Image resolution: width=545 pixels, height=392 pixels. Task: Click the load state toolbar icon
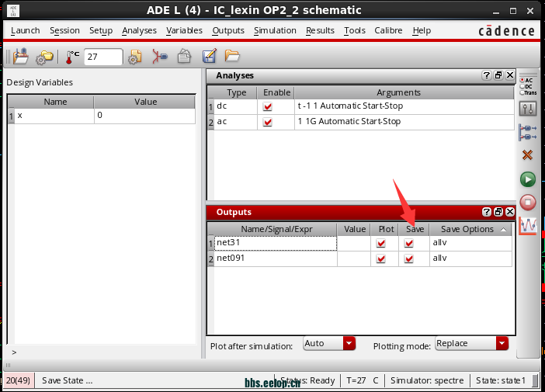click(x=20, y=57)
